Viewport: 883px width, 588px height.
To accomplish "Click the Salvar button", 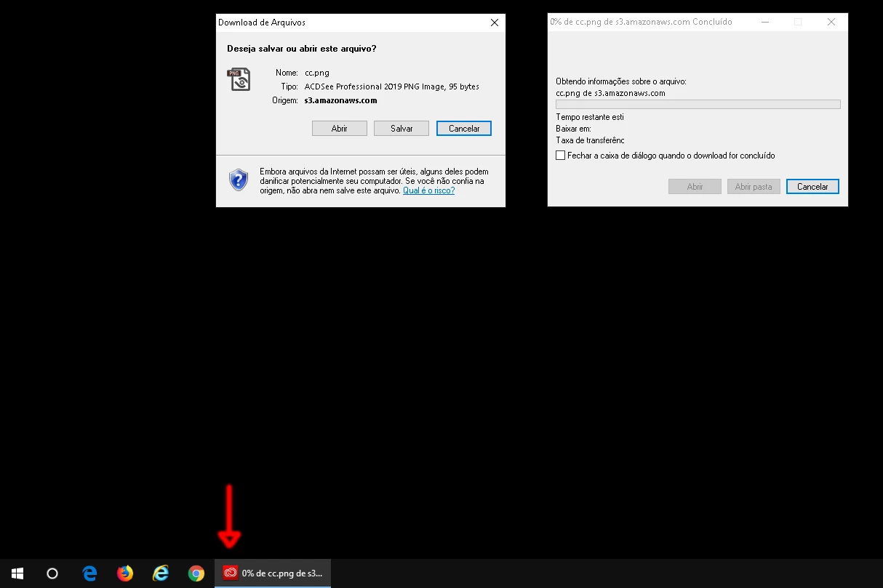I will click(401, 128).
